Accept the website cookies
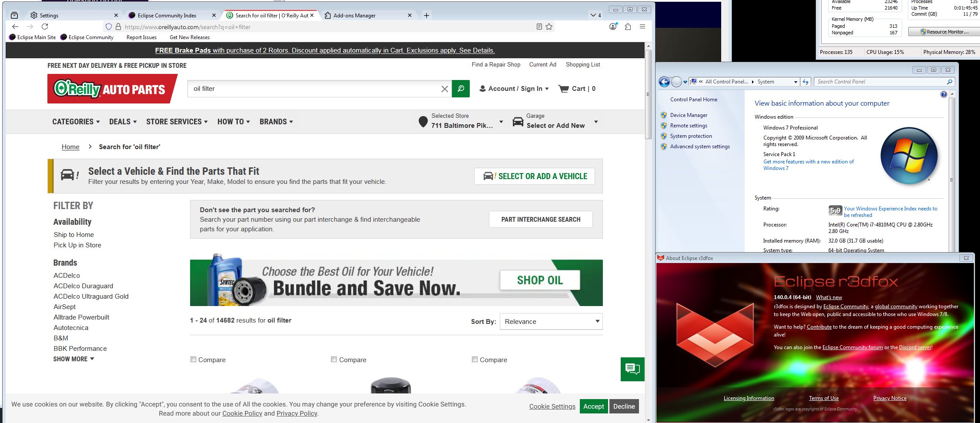 click(594, 406)
